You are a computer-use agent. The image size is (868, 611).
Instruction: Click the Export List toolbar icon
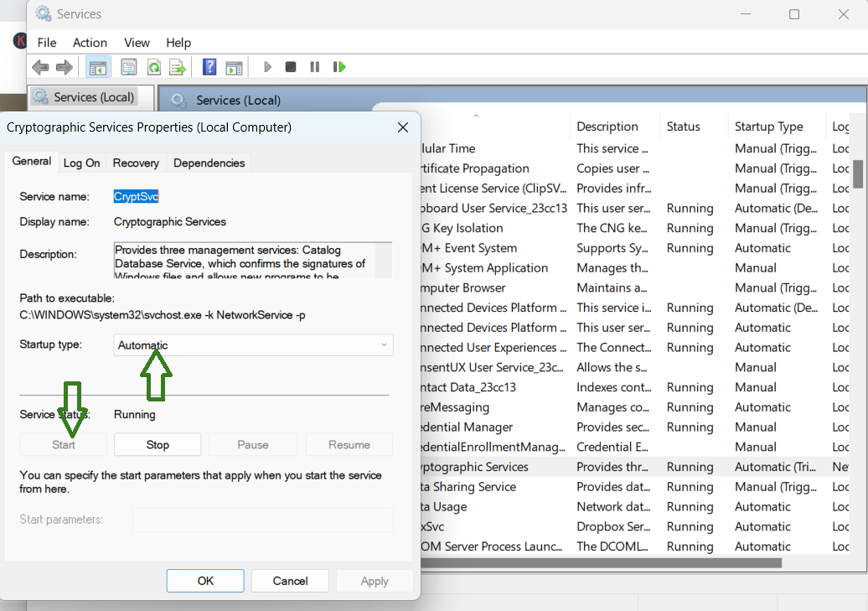pyautogui.click(x=178, y=67)
